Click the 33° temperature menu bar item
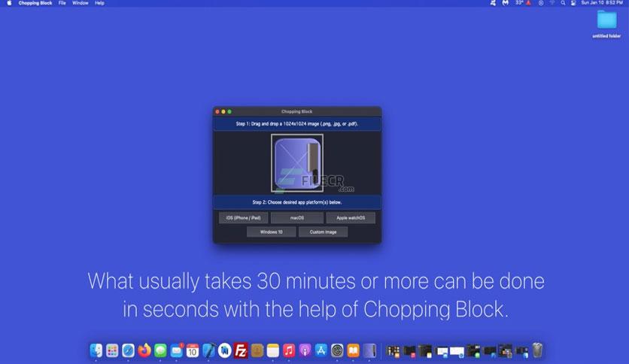The height and width of the screenshot is (364, 629). tap(523, 3)
